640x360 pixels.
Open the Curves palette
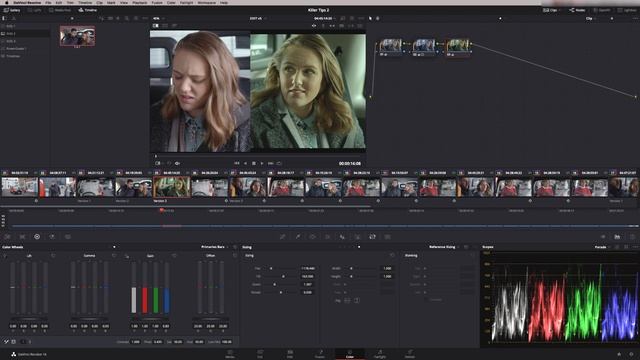(x=282, y=237)
